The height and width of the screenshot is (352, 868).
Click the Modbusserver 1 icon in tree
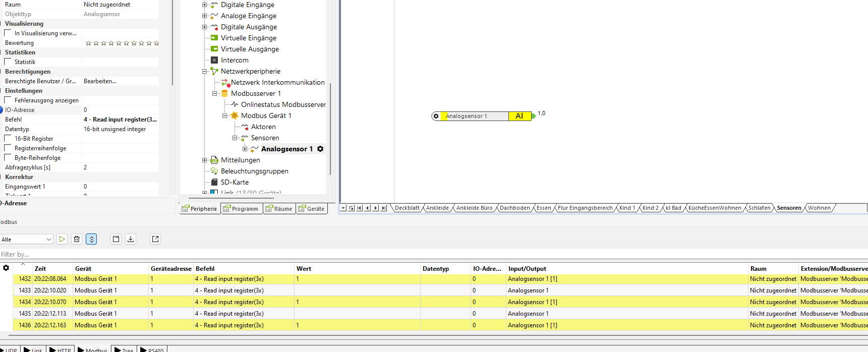point(224,93)
